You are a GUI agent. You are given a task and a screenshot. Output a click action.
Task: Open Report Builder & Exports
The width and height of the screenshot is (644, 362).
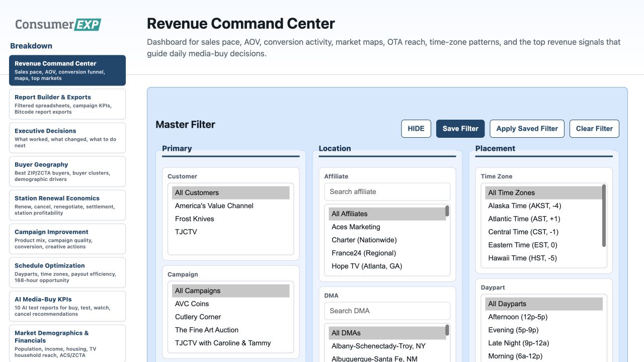(67, 104)
